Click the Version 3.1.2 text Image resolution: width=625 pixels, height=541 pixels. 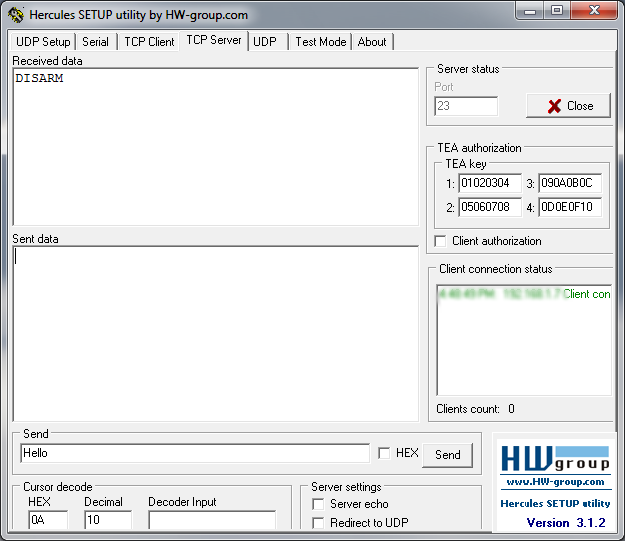[566, 523]
